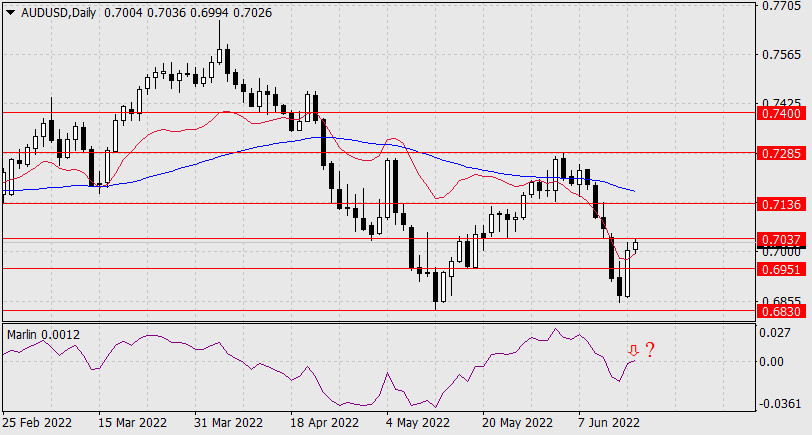Click the 0.027 Marlin scale value
The width and height of the screenshot is (812, 435).
tap(775, 332)
